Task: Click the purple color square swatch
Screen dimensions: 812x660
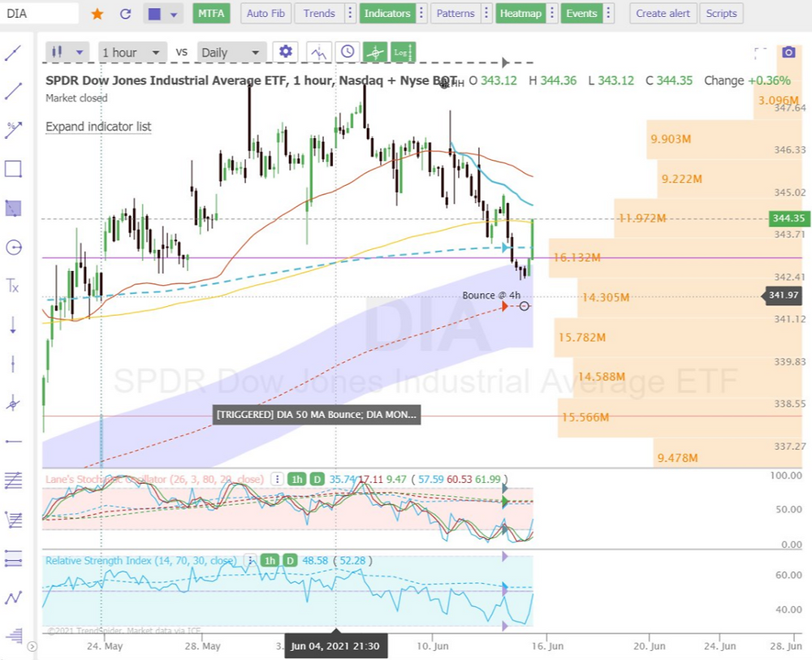Action: 154,14
